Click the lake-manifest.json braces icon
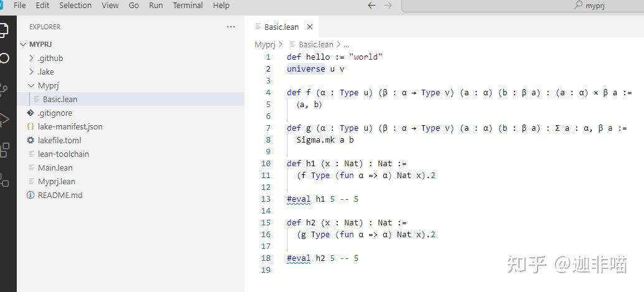644x292 pixels. pyautogui.click(x=30, y=126)
